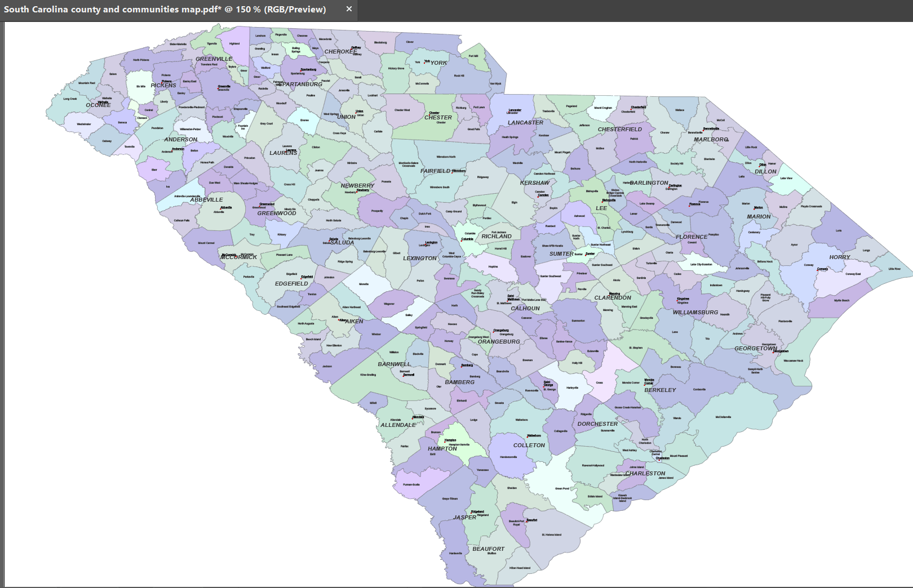Click the uppercase ALLENDALE county label
Viewport: 913px width, 588px height.
point(398,425)
